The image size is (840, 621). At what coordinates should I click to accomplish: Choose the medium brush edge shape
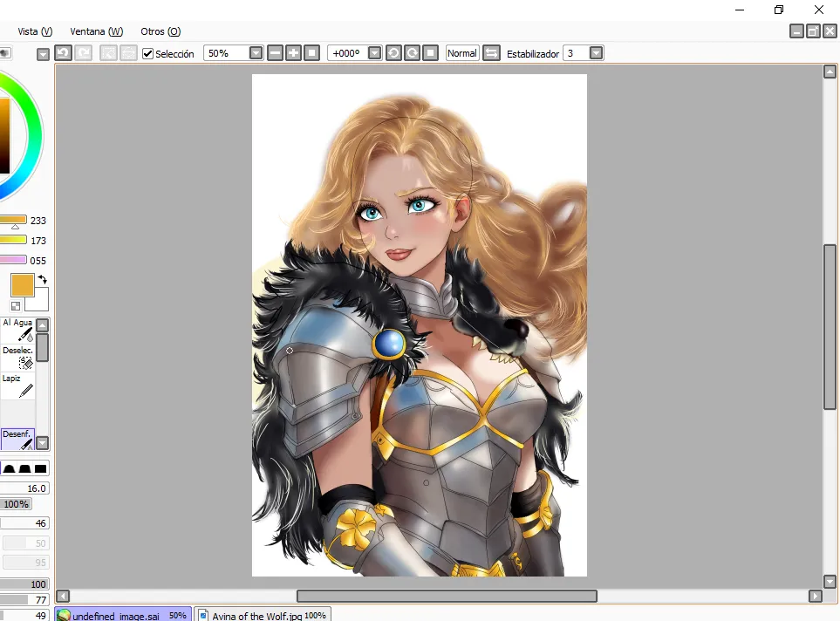[x=24, y=469]
